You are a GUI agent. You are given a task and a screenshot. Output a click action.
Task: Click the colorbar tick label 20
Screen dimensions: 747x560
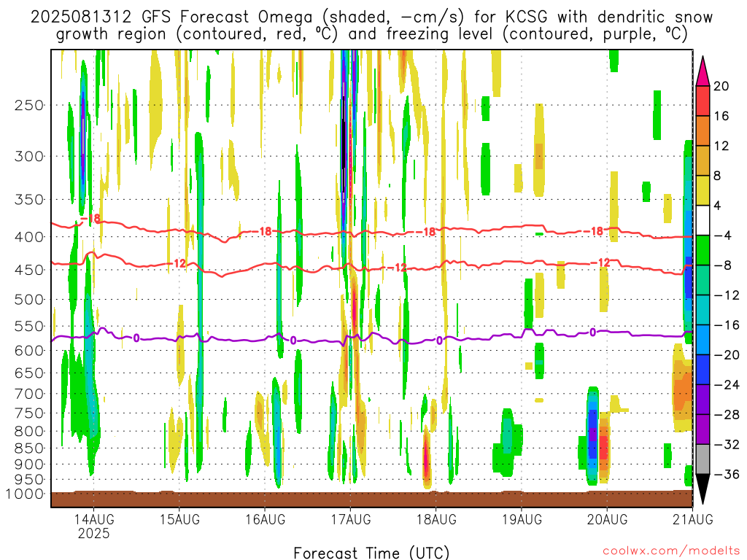pyautogui.click(x=721, y=86)
